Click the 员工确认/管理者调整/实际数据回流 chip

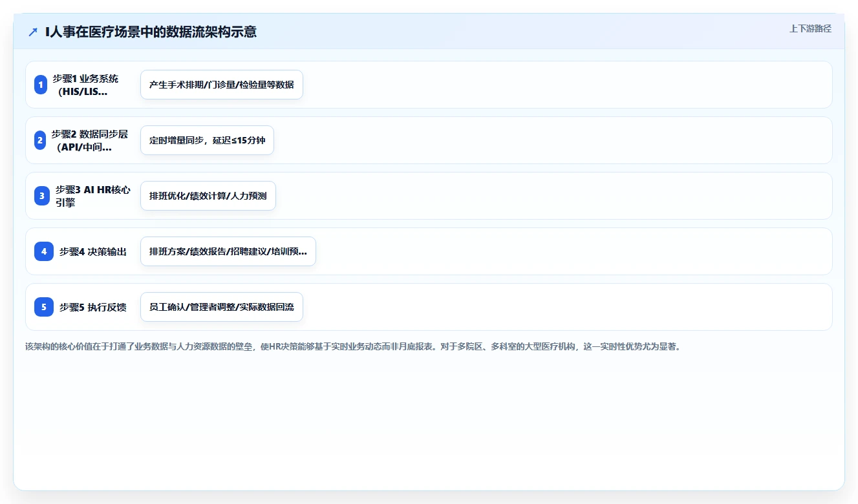pyautogui.click(x=222, y=307)
